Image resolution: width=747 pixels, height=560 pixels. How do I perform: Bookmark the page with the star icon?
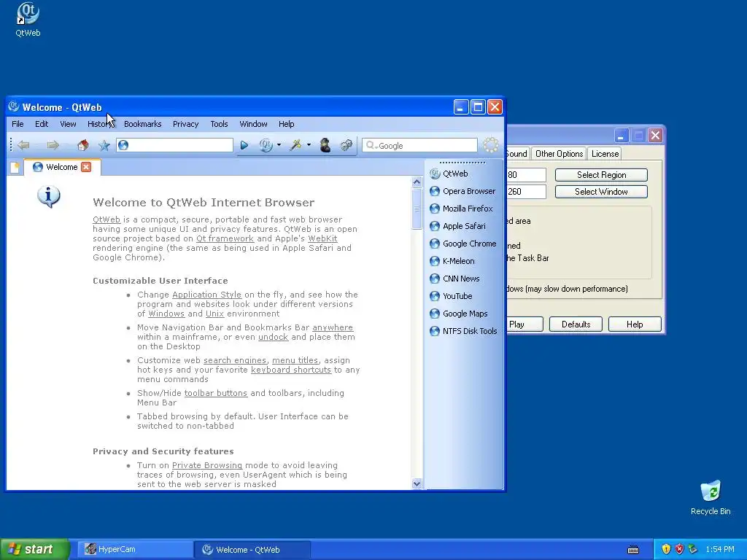point(104,145)
